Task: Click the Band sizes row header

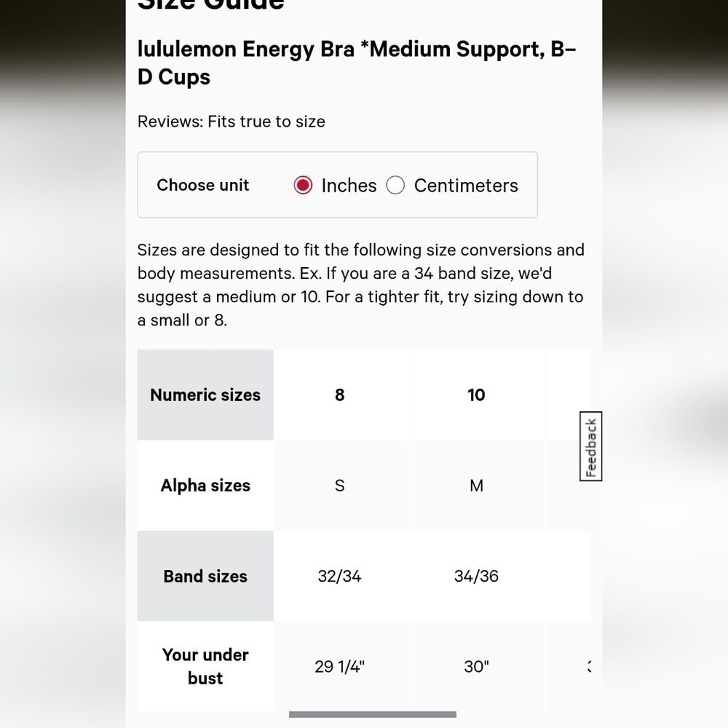Action: tap(205, 576)
